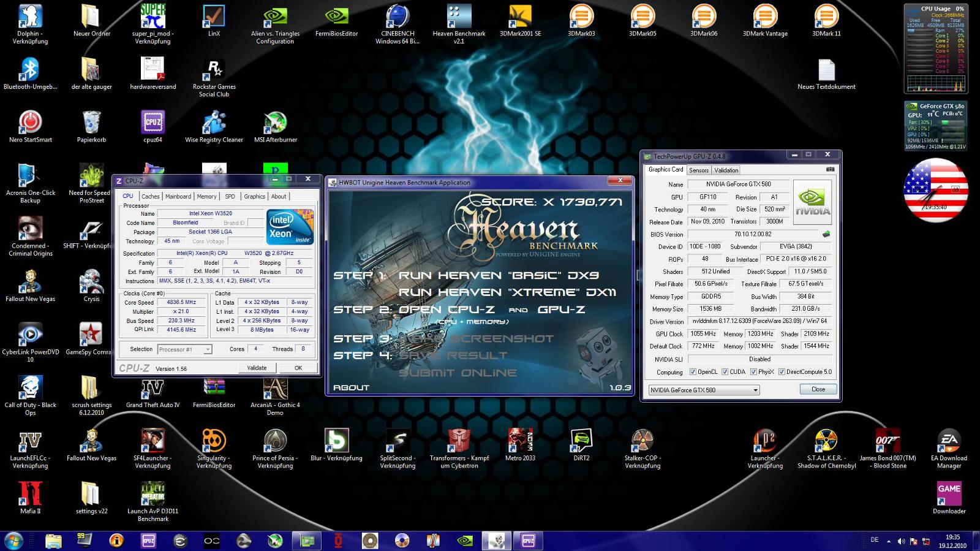Open the About tab in CPU-Z
Screen dimensions: 980x551
tap(279, 196)
